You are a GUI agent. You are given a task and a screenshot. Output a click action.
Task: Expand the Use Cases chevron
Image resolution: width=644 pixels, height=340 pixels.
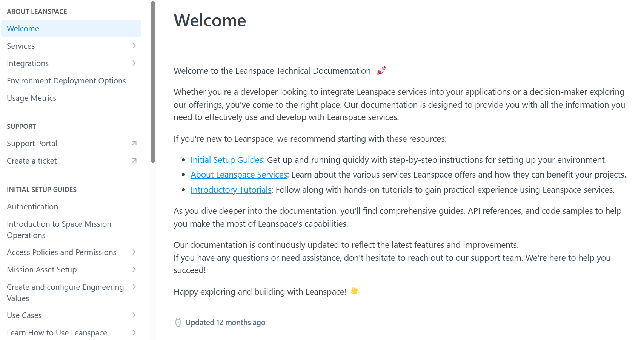[x=134, y=315]
